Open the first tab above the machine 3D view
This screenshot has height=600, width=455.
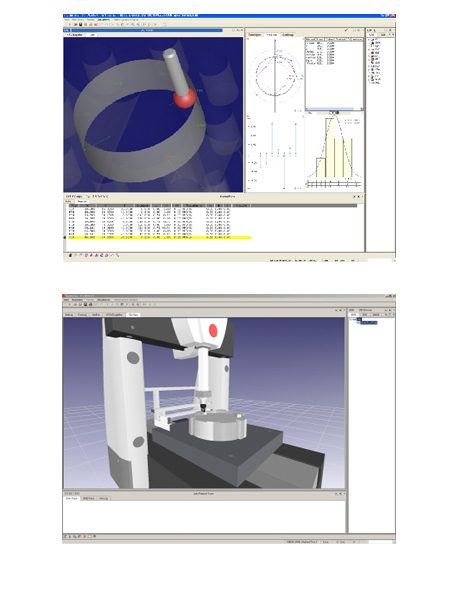coord(69,315)
